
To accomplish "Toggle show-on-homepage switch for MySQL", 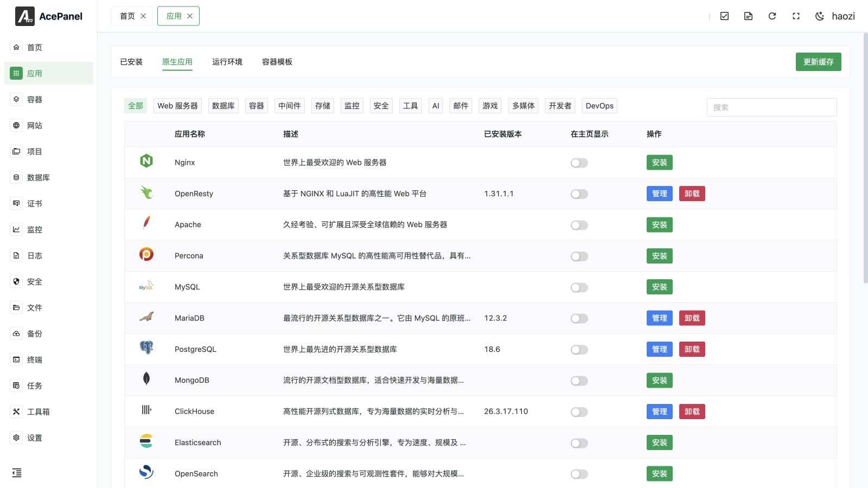I will pyautogui.click(x=579, y=287).
